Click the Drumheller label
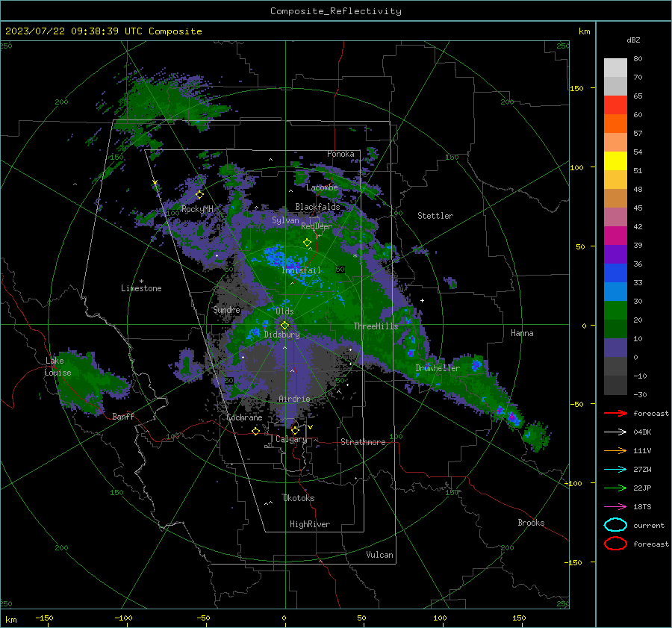 pyautogui.click(x=438, y=368)
